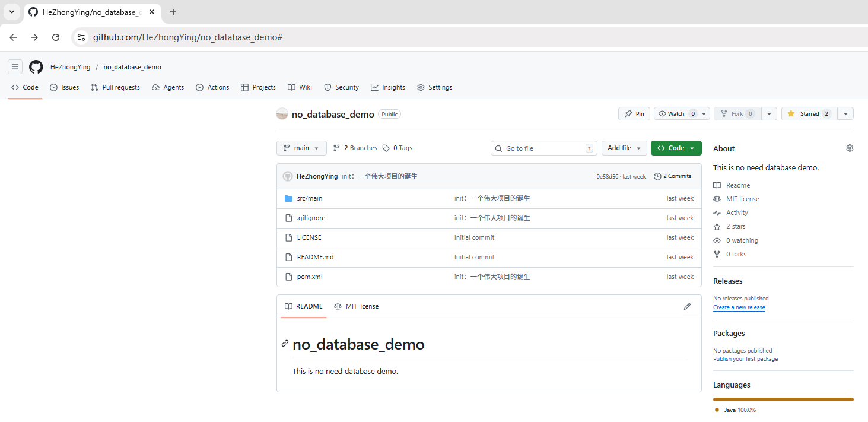View 2 stars in About sidebar
This screenshot has height=422, width=868.
730,226
